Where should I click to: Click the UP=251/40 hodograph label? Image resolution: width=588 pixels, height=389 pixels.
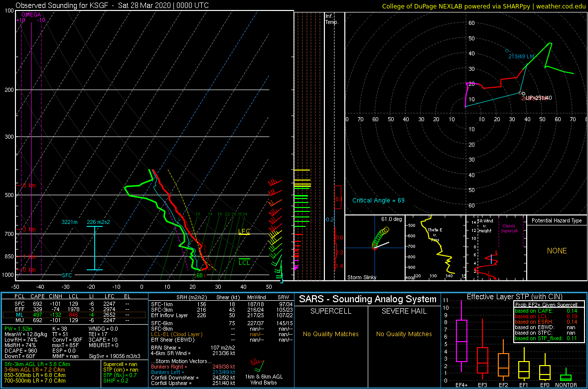539,98
